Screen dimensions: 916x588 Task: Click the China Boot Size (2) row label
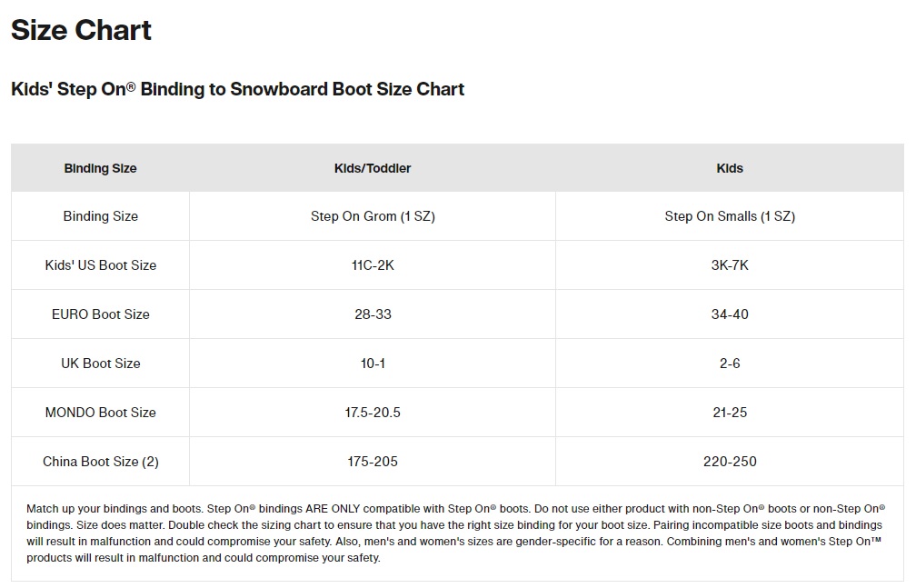point(100,462)
